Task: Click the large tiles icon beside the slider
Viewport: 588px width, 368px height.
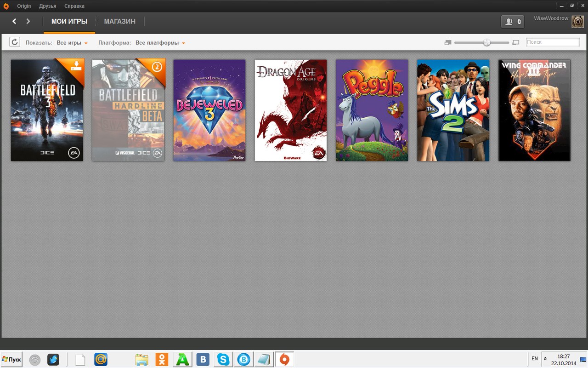Action: click(x=515, y=42)
